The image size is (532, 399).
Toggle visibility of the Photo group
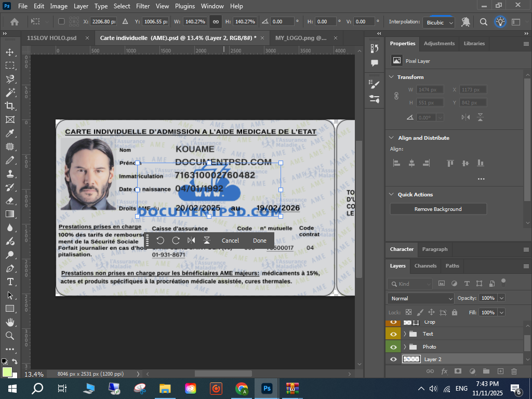(393, 347)
